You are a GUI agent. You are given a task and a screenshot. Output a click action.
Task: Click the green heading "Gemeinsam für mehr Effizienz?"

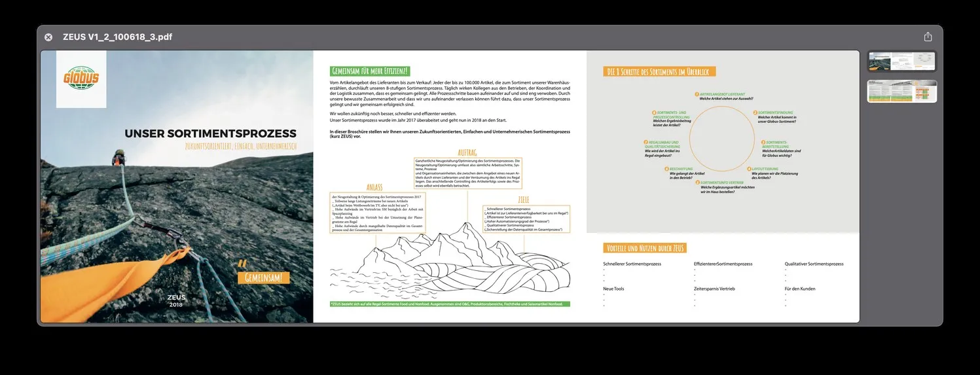370,71
